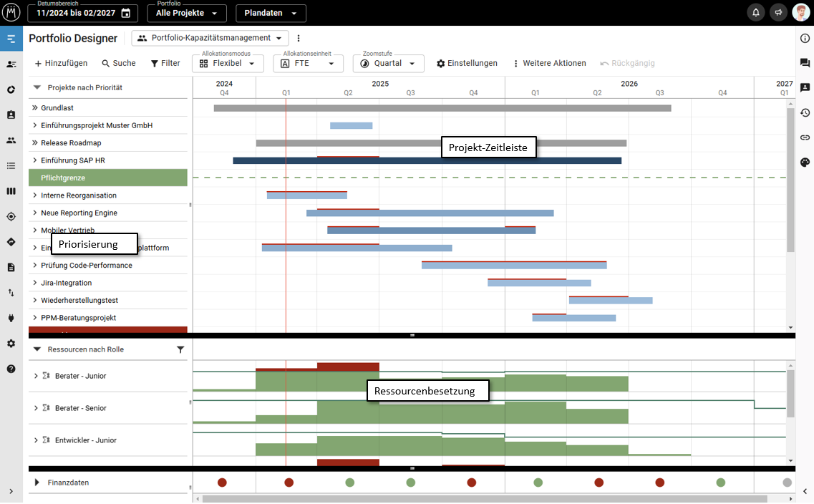Open the document reports sidebar icon
Viewport: 814px width, 504px height.
pyautogui.click(x=11, y=267)
